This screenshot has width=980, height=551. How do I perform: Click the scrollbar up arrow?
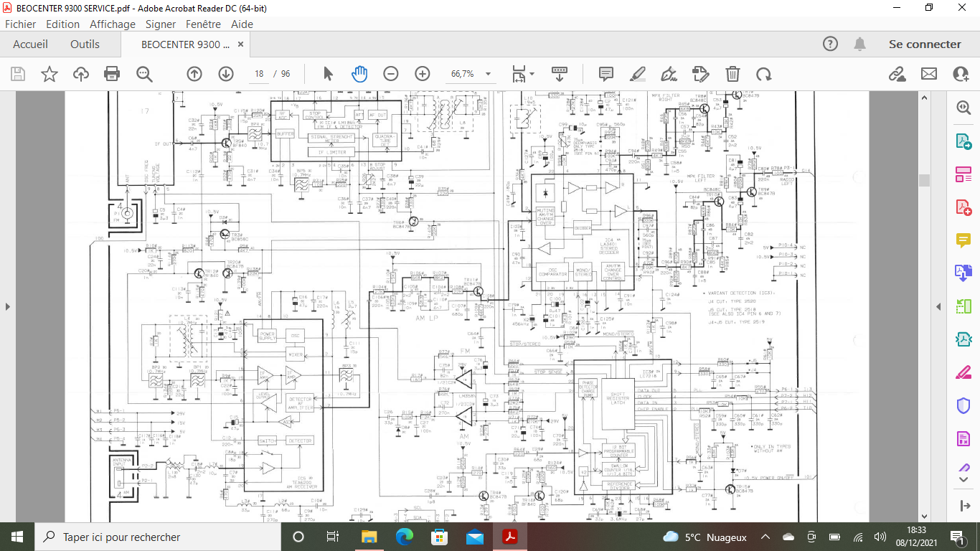tap(925, 98)
